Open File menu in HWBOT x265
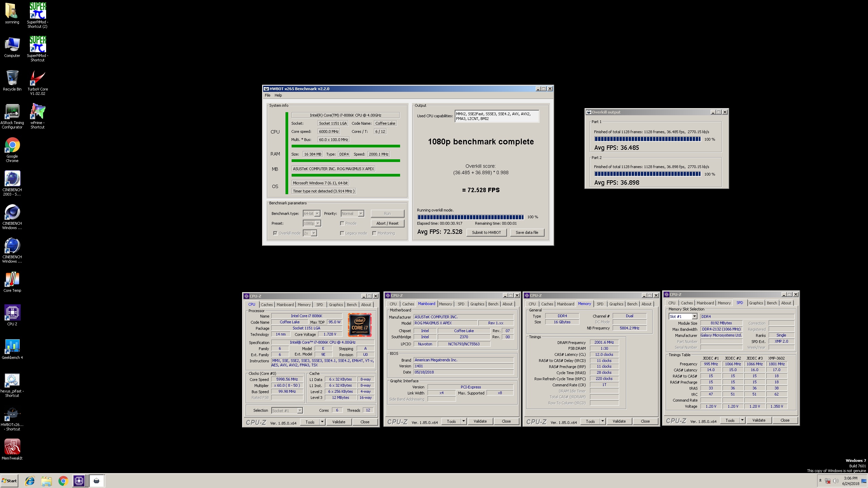This screenshot has height=488, width=868. [x=268, y=95]
